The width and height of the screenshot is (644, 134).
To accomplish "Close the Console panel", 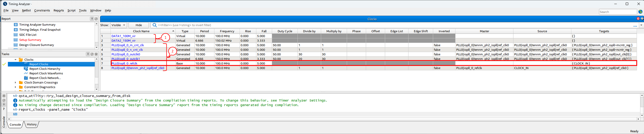I will point(4,96).
